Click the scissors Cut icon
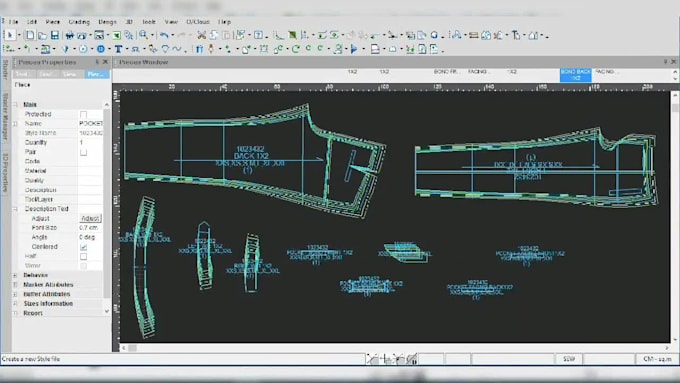Screen dimensions: 680x383 tap(202, 36)
